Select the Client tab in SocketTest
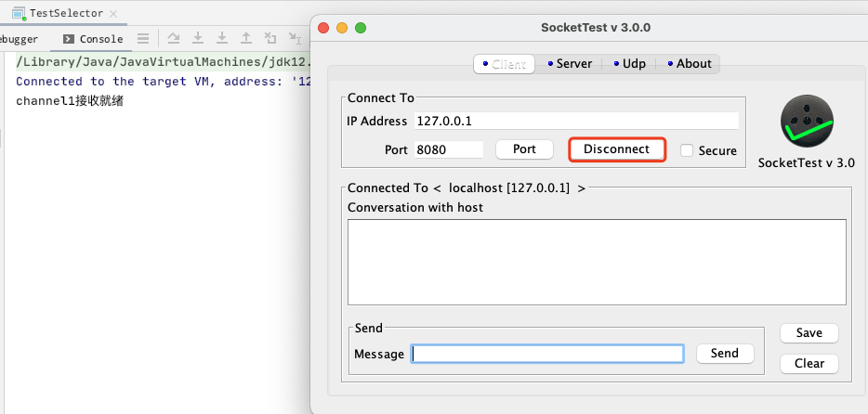This screenshot has width=868, height=414. tap(504, 64)
